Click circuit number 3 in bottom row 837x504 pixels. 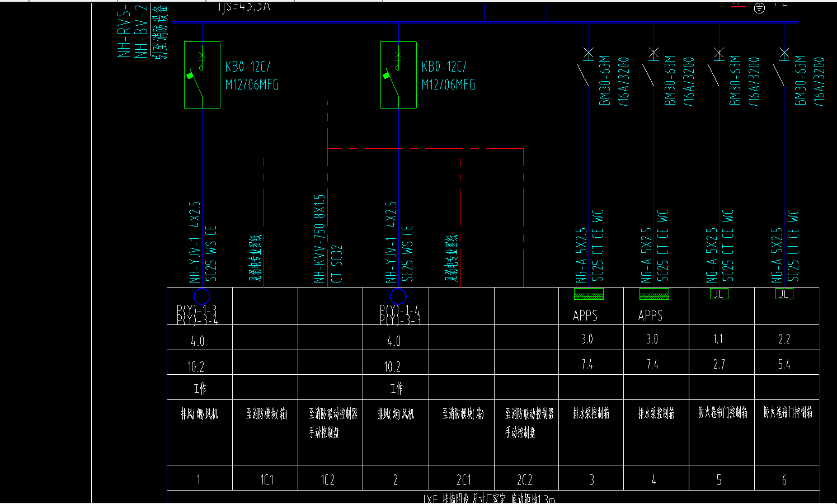[591, 480]
